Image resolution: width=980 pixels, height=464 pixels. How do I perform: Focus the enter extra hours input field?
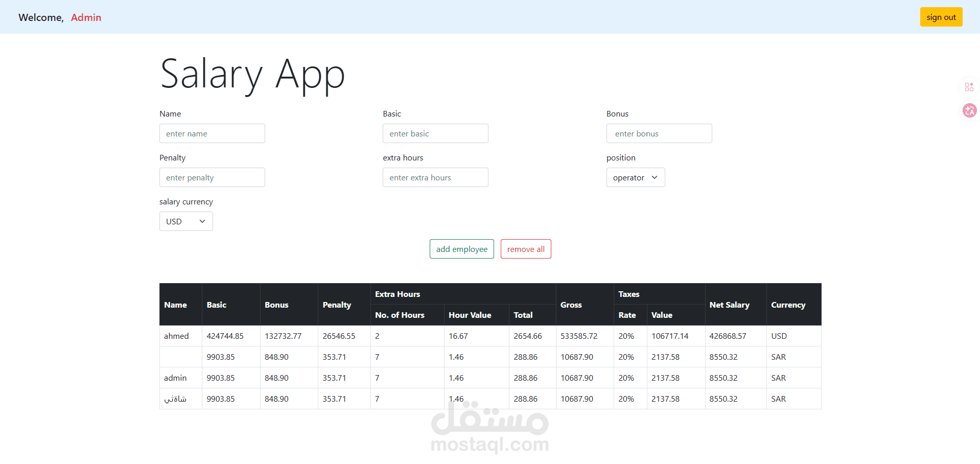coord(435,177)
